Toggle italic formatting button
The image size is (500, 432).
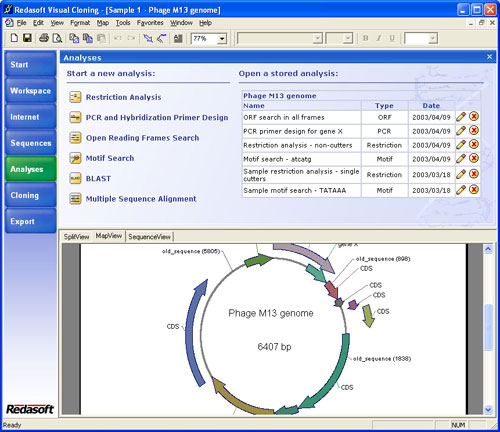coord(379,38)
